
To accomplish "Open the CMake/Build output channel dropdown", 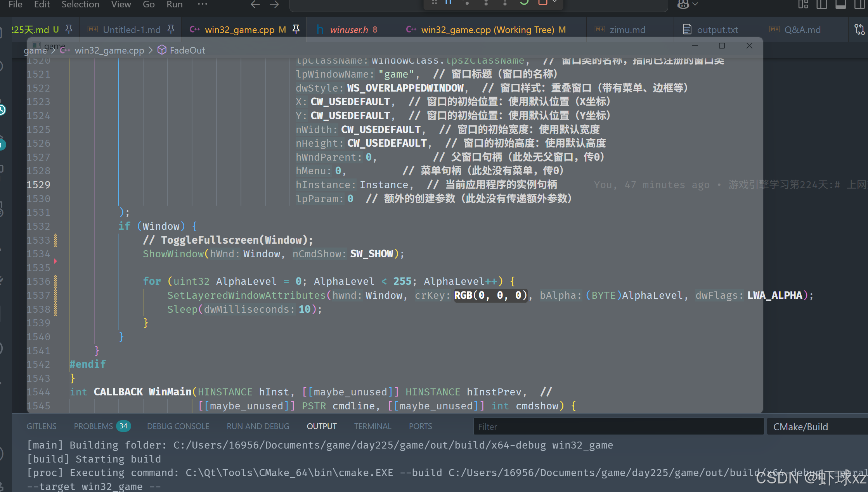I will (815, 427).
